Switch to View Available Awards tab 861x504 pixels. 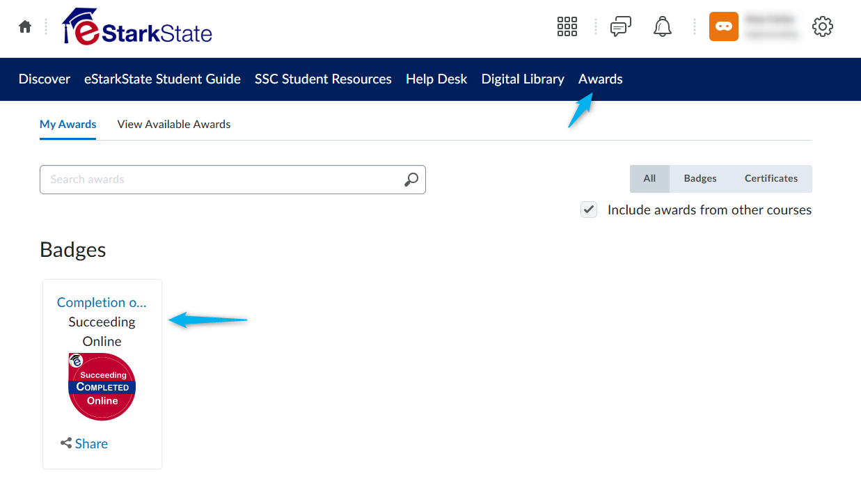(x=174, y=124)
